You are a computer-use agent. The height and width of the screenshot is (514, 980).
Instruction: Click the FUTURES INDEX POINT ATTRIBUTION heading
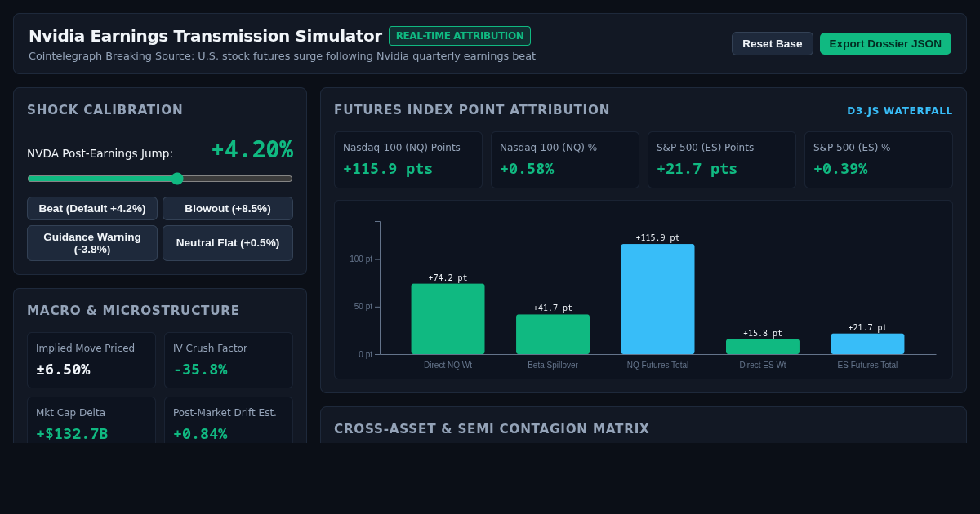[x=472, y=110]
